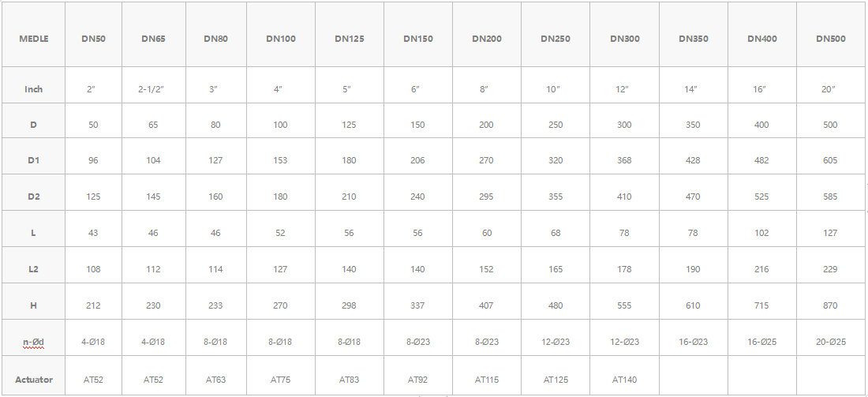
Task: Select the D1 row label
Action: point(33,160)
